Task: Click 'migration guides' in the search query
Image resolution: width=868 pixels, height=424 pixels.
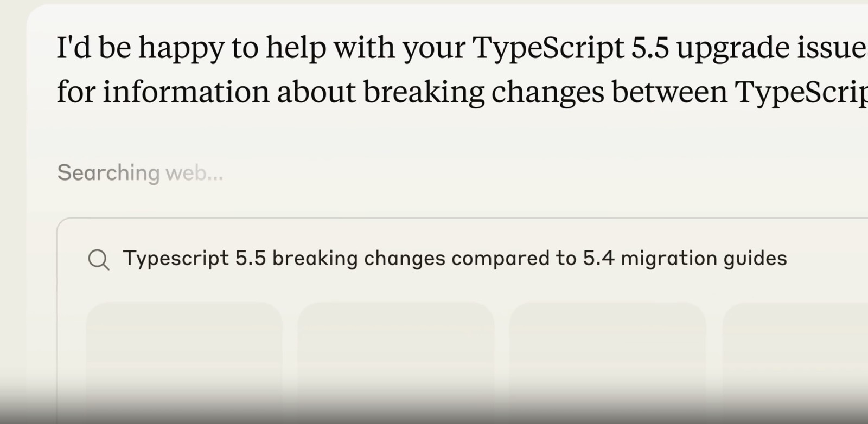Action: coord(704,259)
